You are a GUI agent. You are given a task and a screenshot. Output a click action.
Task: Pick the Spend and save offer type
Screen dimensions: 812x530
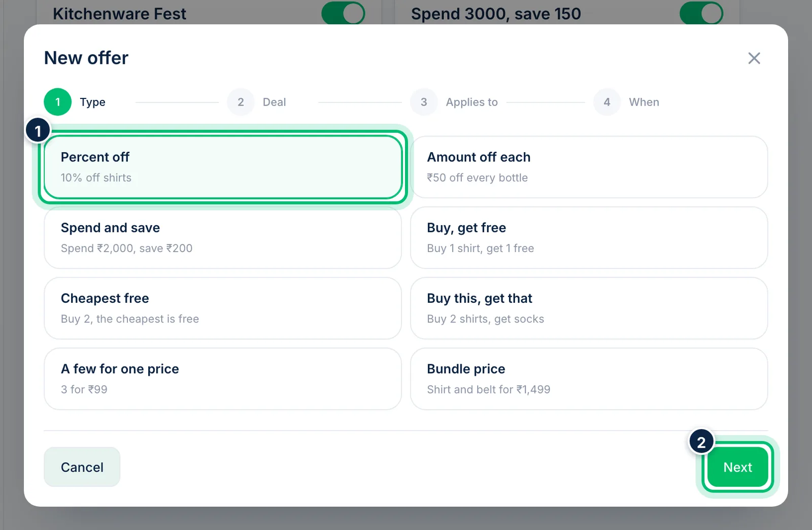[223, 237]
